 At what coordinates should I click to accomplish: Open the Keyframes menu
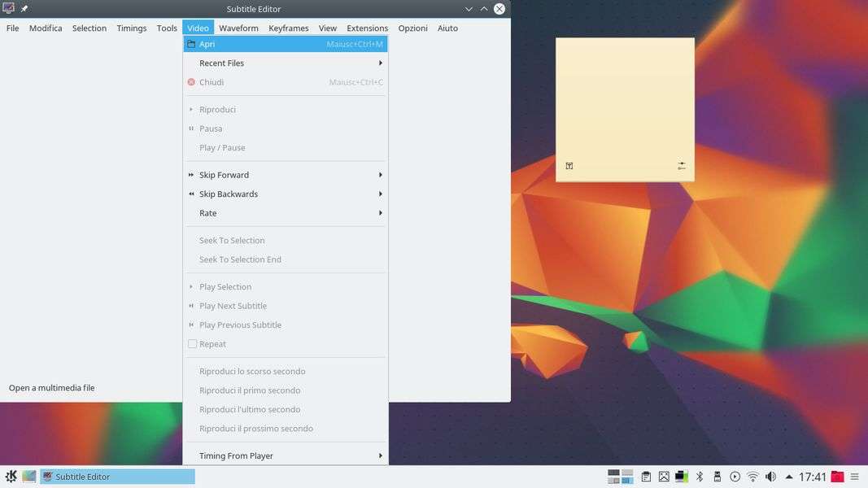(x=289, y=28)
